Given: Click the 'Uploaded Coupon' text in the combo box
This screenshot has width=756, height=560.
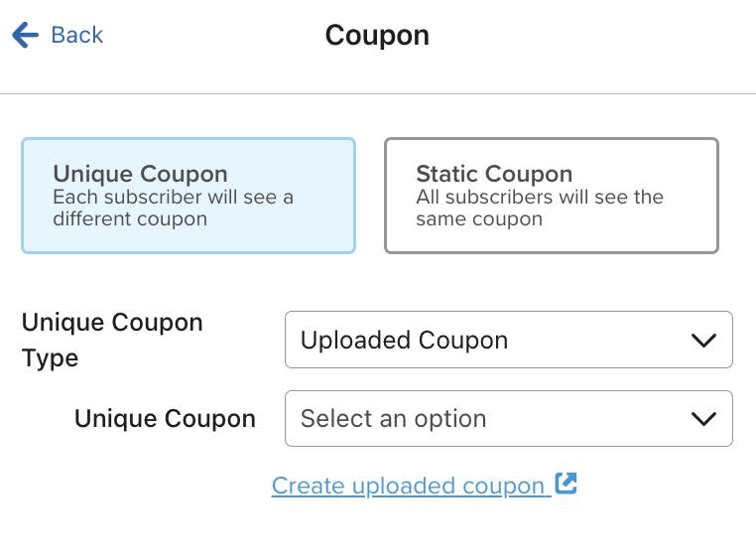Looking at the screenshot, I should pos(404,341).
